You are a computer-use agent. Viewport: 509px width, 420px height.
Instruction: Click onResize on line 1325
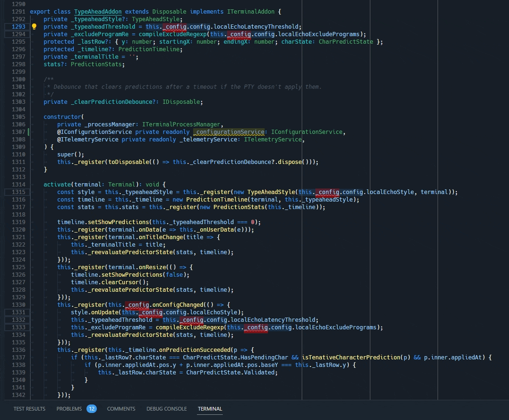[x=152, y=267]
